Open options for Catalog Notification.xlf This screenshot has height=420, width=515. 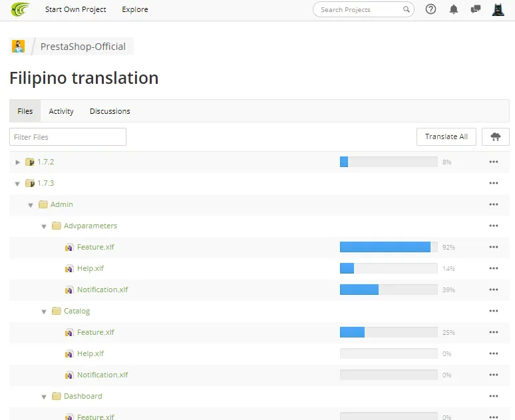point(493,375)
